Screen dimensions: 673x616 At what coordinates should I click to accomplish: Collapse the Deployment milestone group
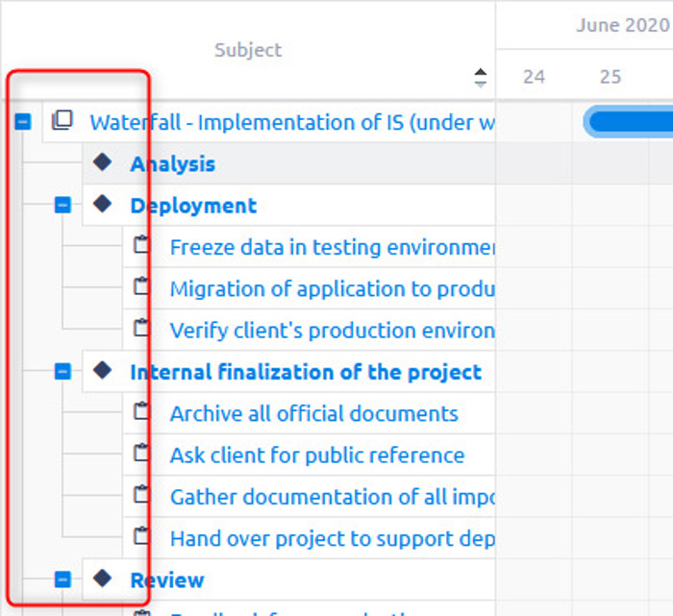[x=62, y=205]
